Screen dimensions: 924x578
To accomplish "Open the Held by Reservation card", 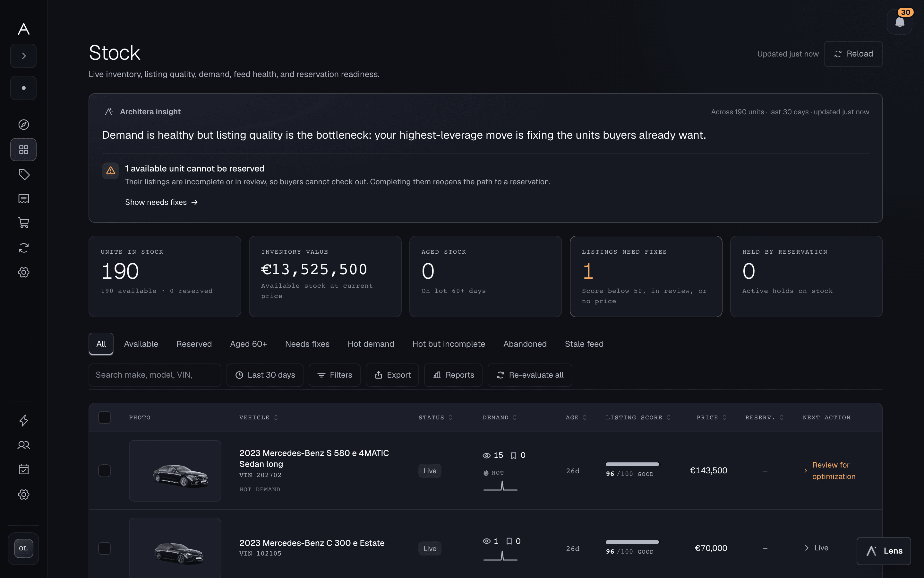I will pyautogui.click(x=806, y=276).
